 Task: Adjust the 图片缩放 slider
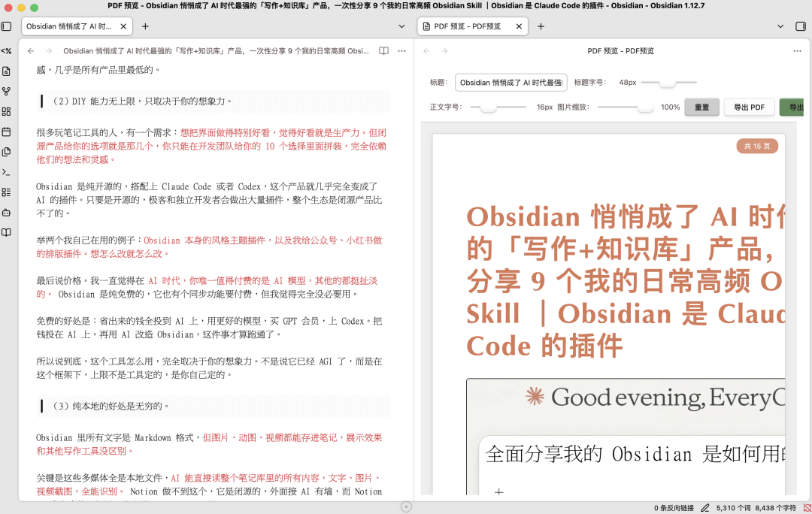click(626, 107)
